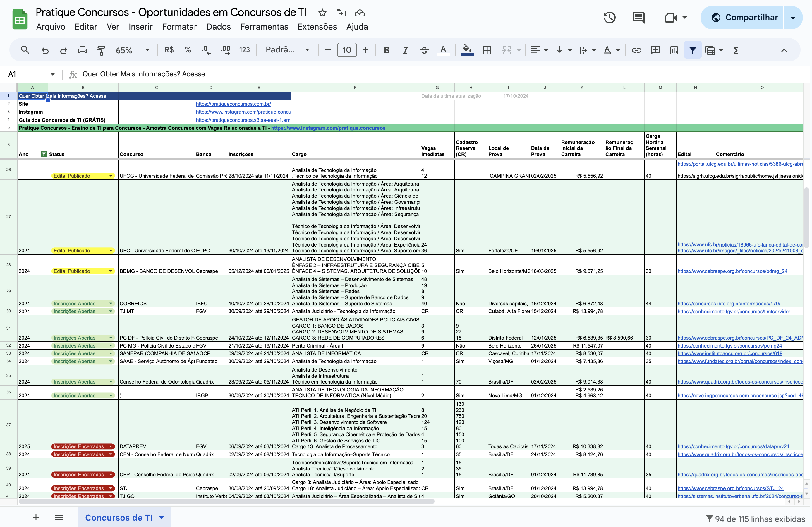Star this document
Viewport: 812px width, 527px height.
point(322,13)
